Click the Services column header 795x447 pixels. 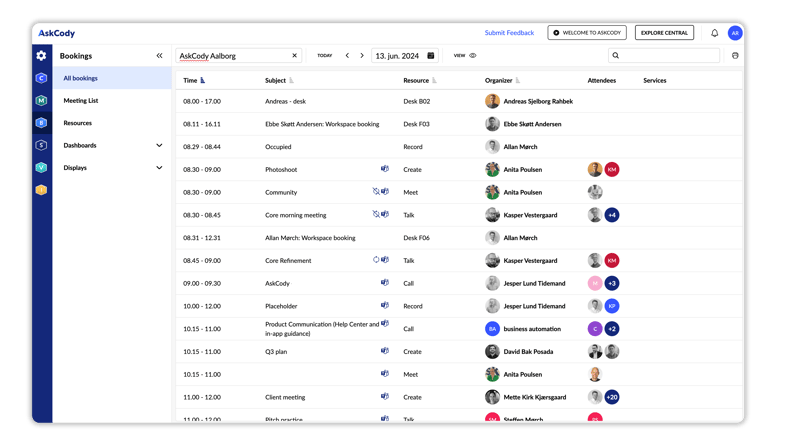pos(655,81)
